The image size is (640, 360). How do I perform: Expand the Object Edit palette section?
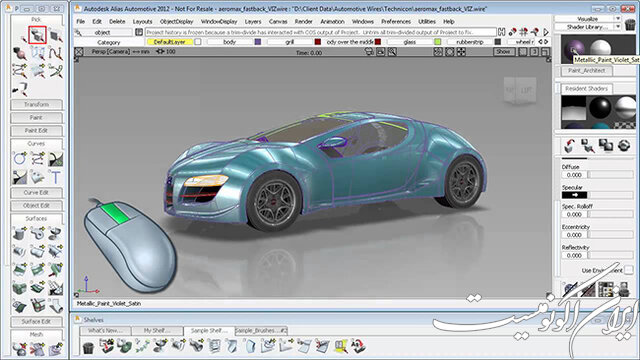click(x=36, y=206)
